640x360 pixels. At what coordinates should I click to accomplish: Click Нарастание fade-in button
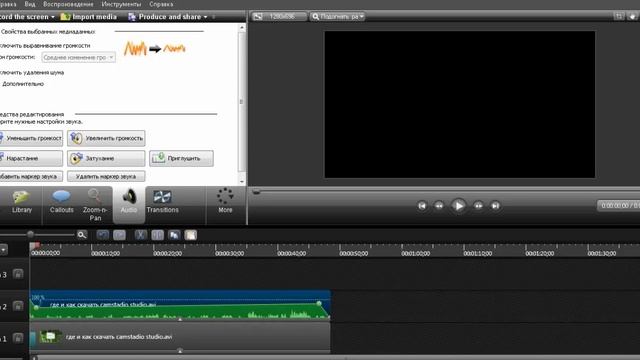tap(31, 158)
